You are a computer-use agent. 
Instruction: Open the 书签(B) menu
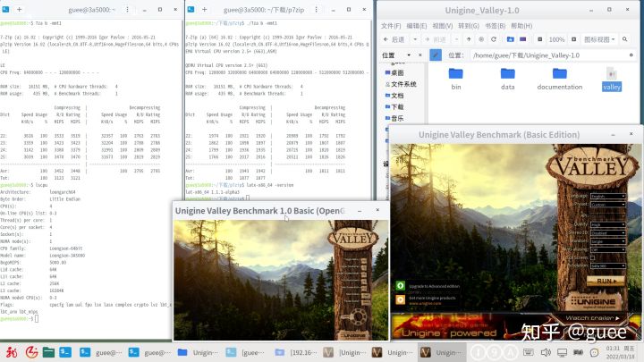(495, 26)
